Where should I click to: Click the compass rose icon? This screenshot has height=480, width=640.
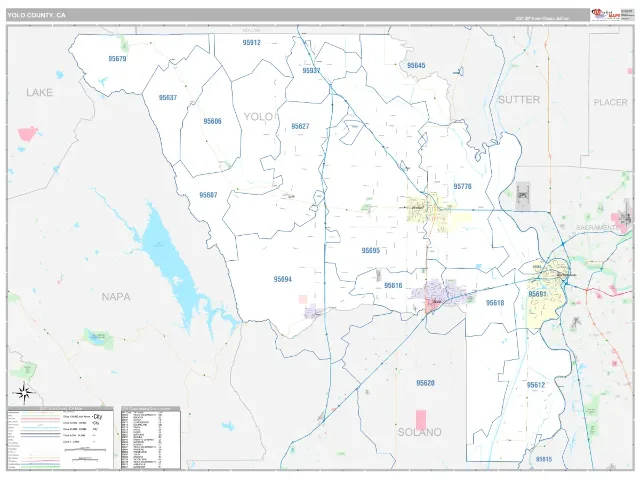23,393
